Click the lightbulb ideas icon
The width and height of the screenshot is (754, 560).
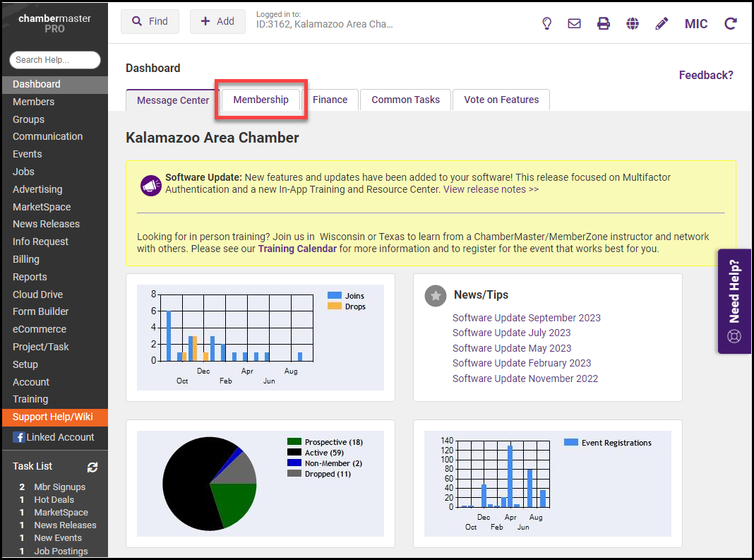(546, 23)
